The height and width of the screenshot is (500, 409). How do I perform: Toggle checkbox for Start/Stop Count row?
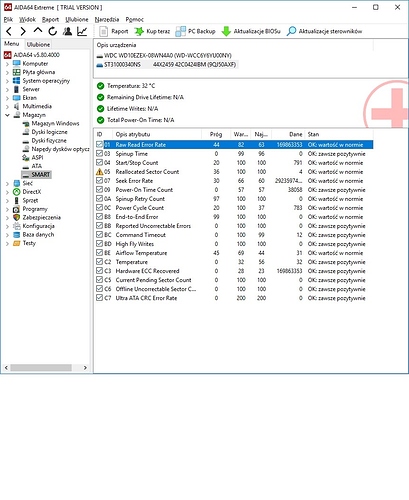(x=99, y=162)
